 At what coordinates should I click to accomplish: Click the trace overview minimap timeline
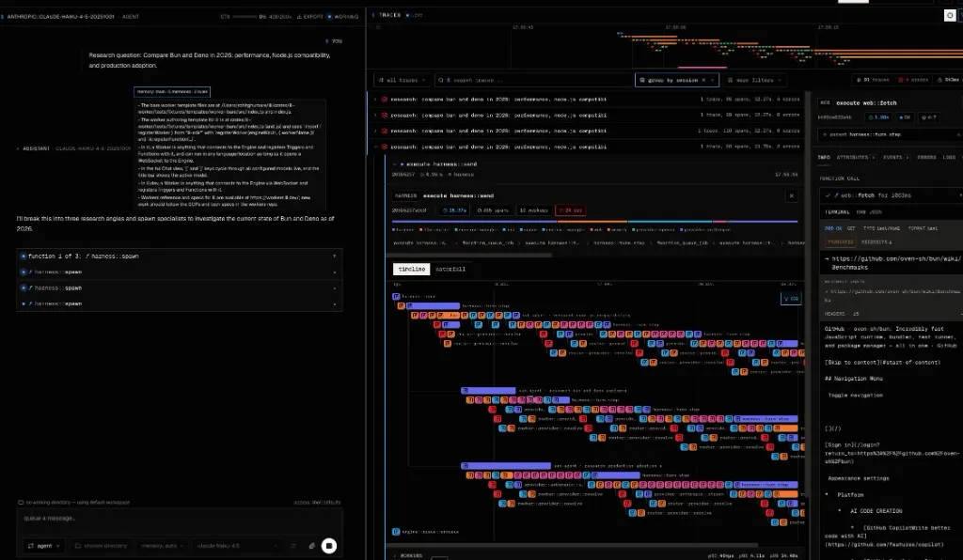click(667, 47)
